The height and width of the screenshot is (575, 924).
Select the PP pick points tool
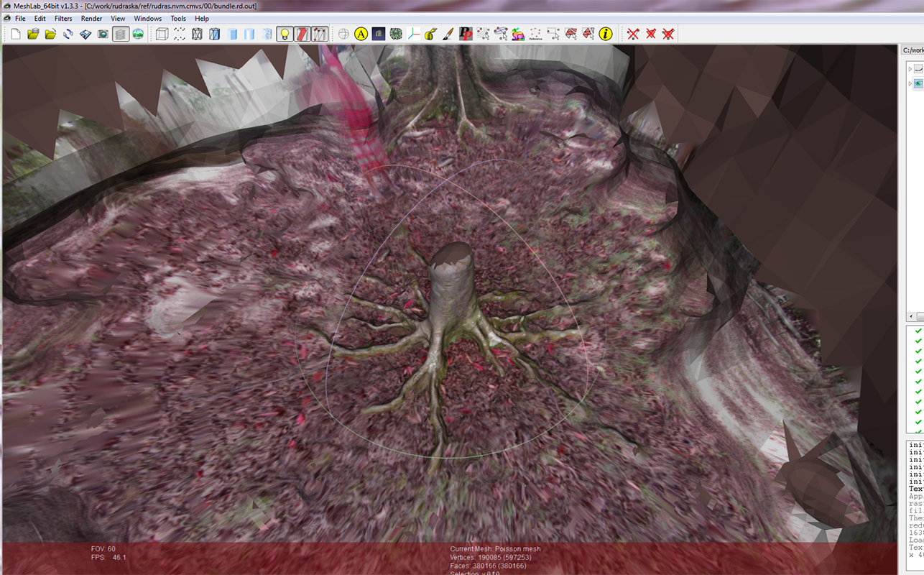tap(466, 34)
